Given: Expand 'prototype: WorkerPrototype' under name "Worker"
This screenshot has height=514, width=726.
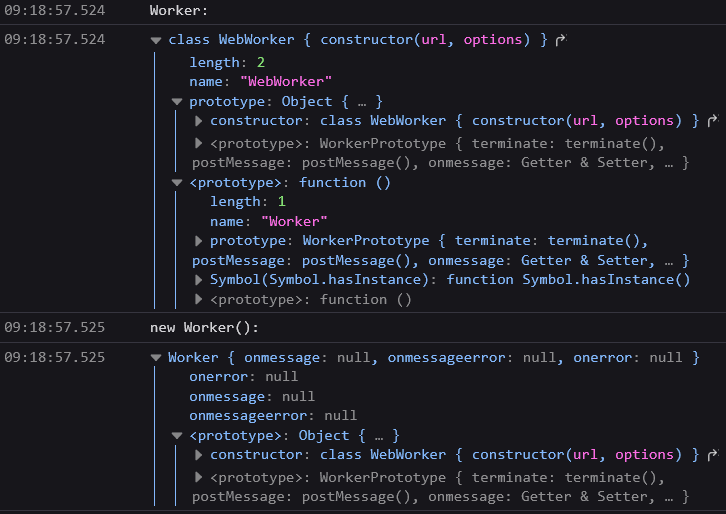Looking at the screenshot, I should tap(198, 241).
